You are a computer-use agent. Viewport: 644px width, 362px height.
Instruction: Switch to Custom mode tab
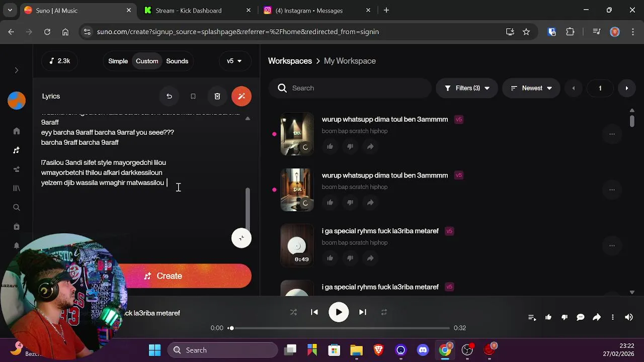point(147,61)
